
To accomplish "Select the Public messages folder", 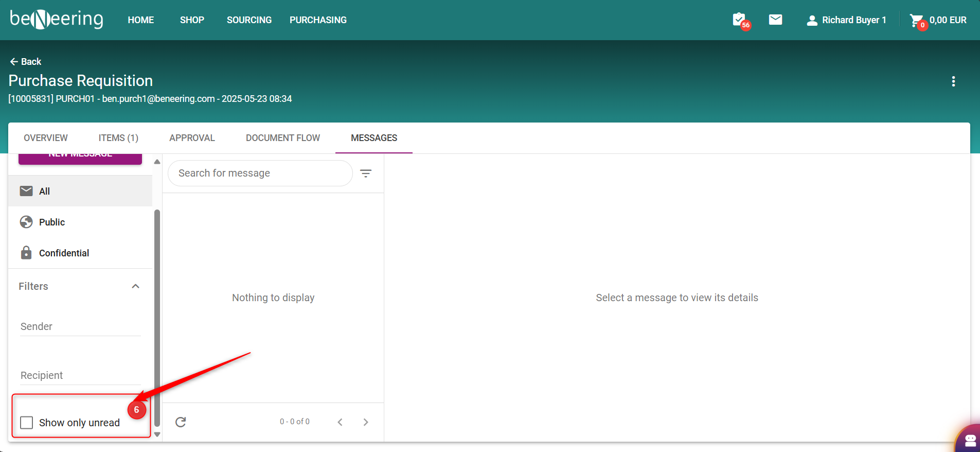I will [52, 222].
